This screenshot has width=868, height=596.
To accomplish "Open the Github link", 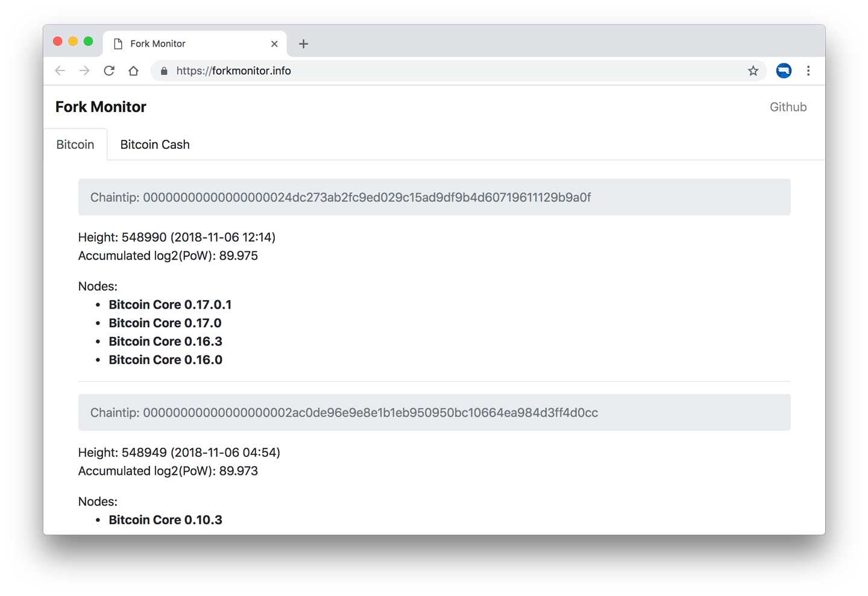I will click(788, 107).
